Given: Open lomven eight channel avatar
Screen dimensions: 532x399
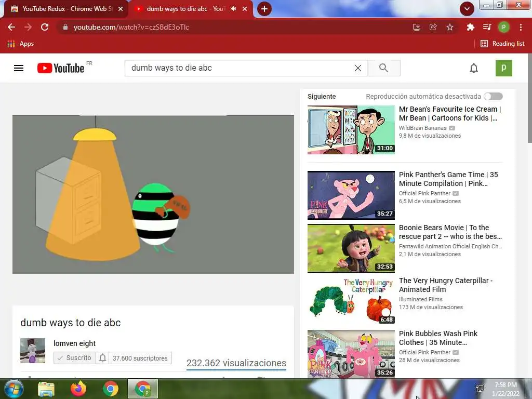Looking at the screenshot, I should coord(33,351).
